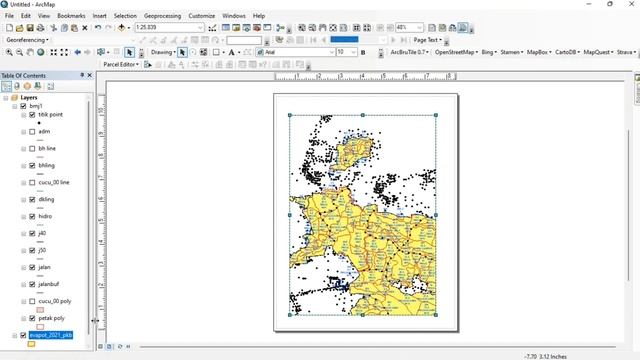Open the MapBox basemap button
The height and width of the screenshot is (360, 640).
pos(539,52)
